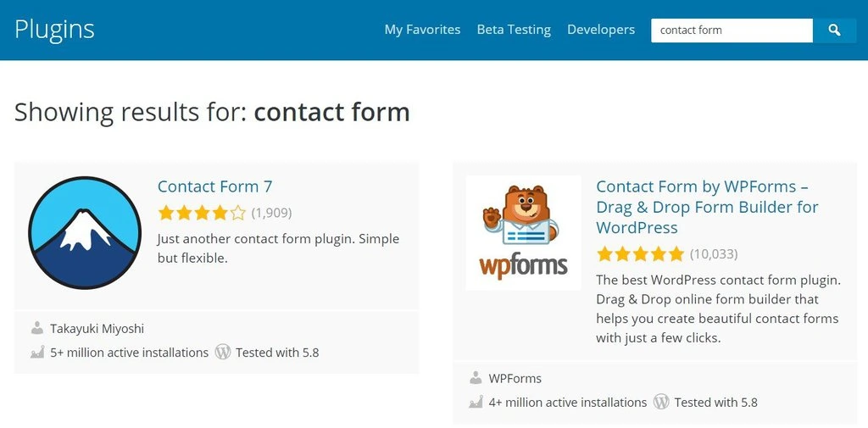Click the WPForms author name
This screenshot has width=868, height=428.
[515, 378]
